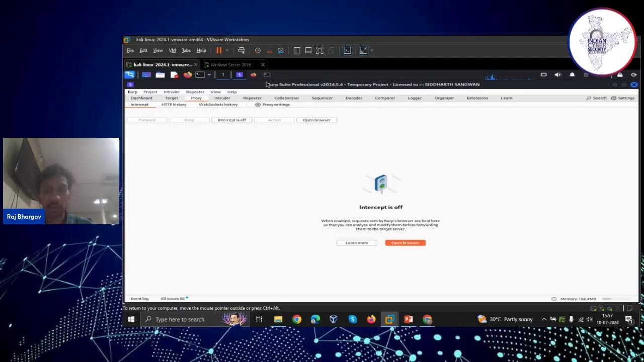Viewport: 644px width, 362px height.
Task: Switch to the Windows Server 2016 VM tab
Action: [230, 64]
